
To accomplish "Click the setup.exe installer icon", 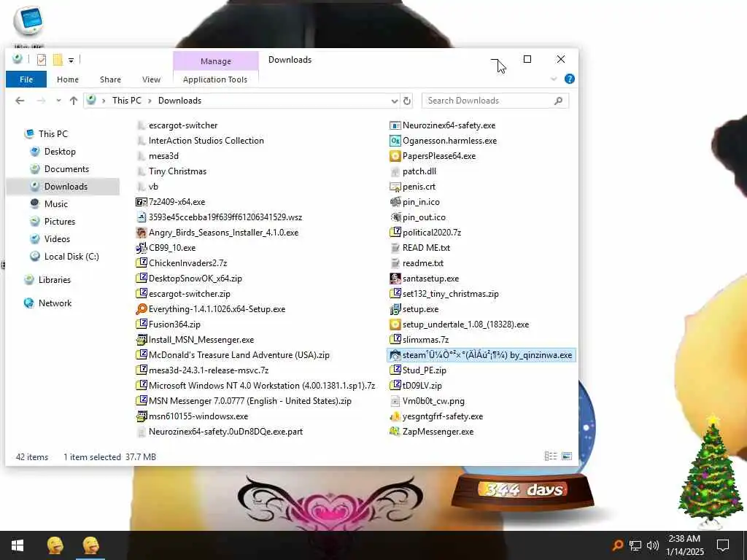I will (395, 309).
